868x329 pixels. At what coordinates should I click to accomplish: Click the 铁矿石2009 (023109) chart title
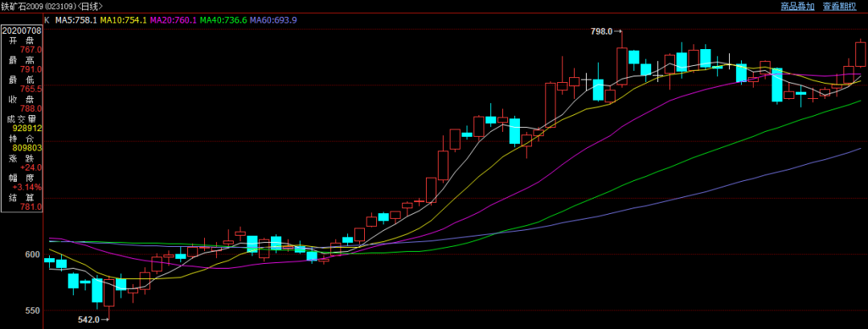[52, 6]
